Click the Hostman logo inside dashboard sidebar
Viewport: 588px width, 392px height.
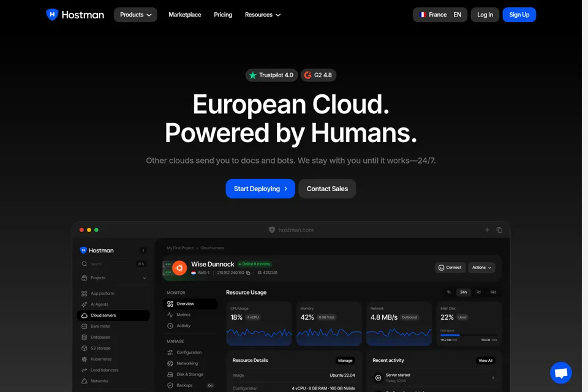(97, 250)
